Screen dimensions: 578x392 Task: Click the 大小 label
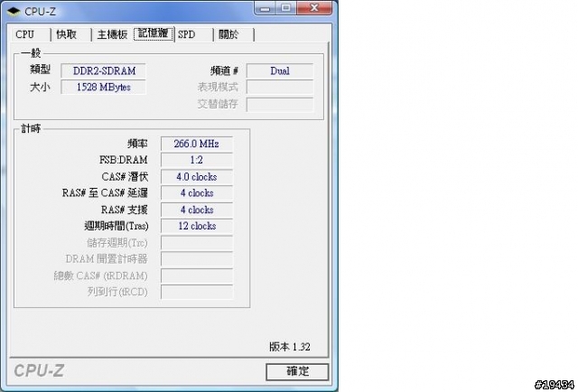click(40, 88)
